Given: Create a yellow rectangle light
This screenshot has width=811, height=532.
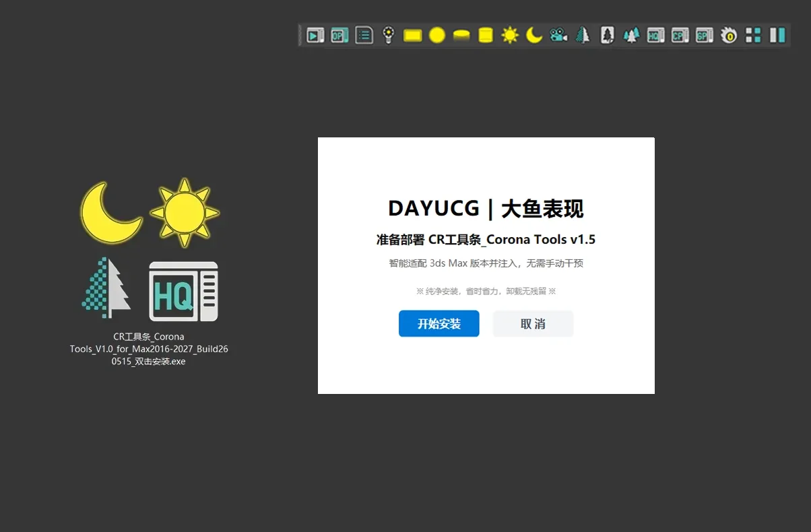Looking at the screenshot, I should (413, 35).
